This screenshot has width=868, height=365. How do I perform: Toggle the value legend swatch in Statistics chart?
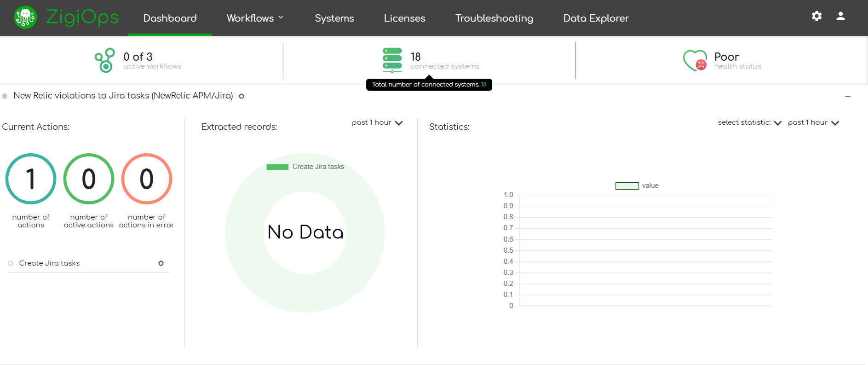[x=627, y=186]
